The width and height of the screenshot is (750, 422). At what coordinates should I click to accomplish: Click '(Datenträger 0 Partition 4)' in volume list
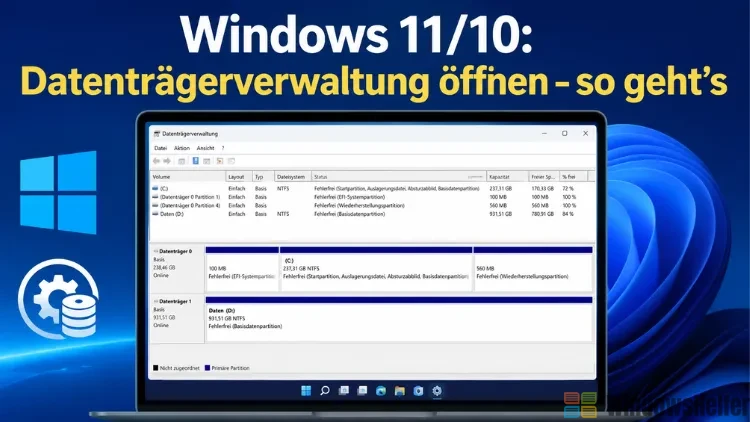(x=190, y=205)
